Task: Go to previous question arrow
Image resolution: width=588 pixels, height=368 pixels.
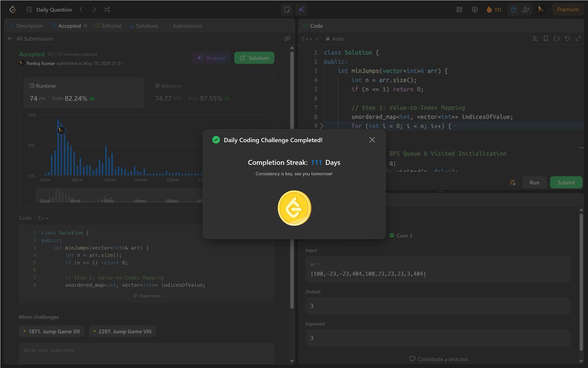Action: point(81,9)
